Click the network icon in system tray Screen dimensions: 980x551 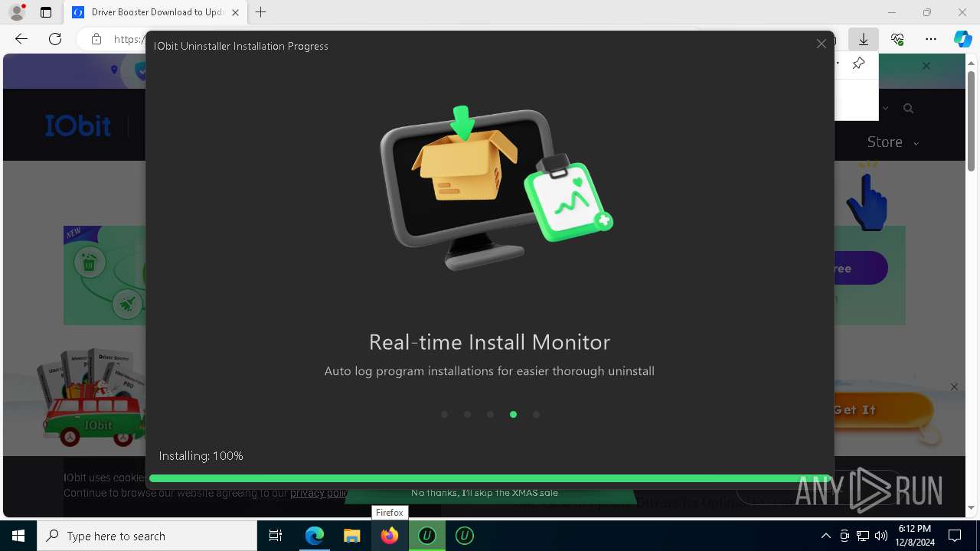click(x=863, y=536)
